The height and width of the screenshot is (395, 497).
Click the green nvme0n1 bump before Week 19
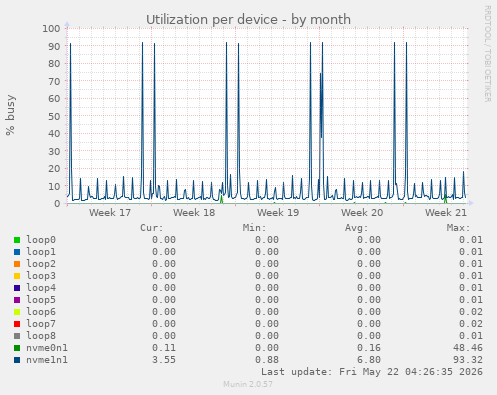pyautogui.click(x=221, y=199)
